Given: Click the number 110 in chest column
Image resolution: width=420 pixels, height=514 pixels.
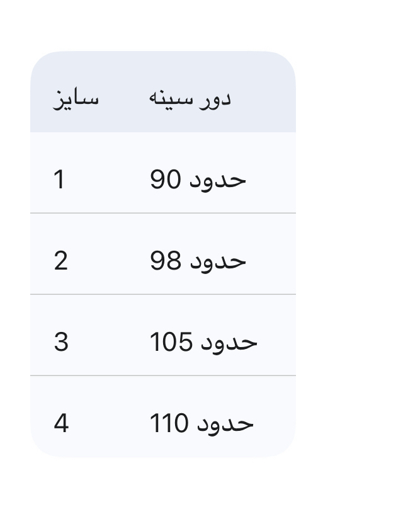Looking at the screenshot, I should [x=169, y=423].
